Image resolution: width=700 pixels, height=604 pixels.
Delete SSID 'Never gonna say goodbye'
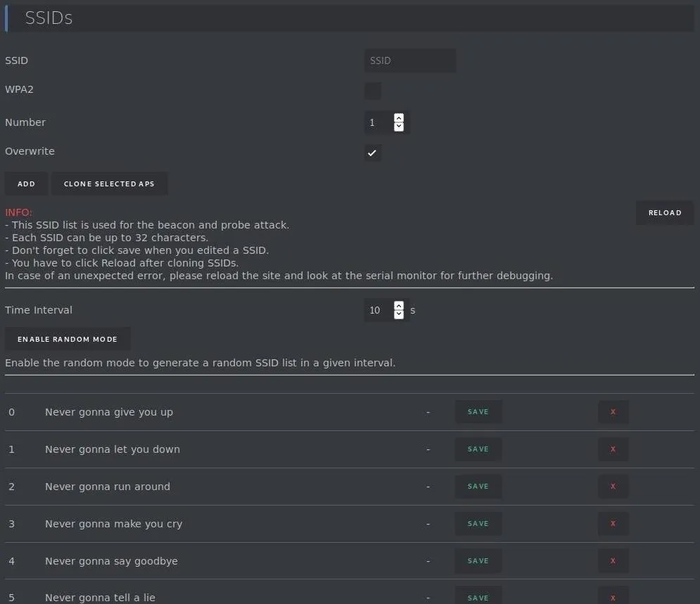pos(613,560)
